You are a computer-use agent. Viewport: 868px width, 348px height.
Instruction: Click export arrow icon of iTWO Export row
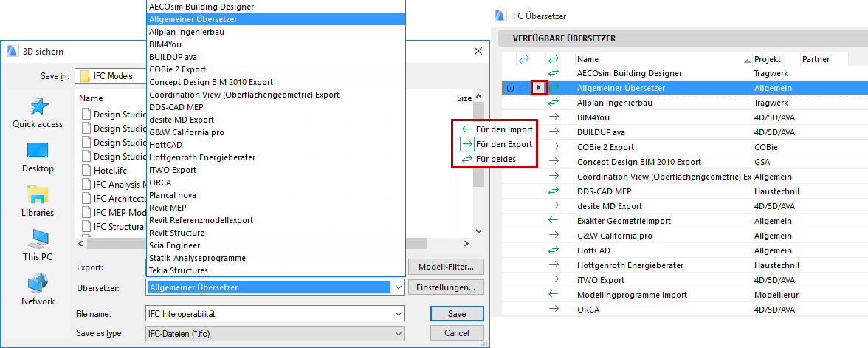(x=553, y=280)
